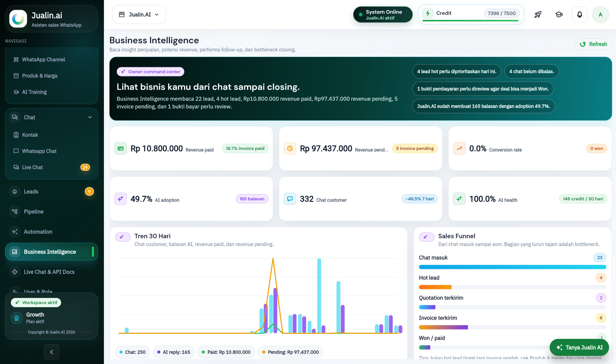Click the '16.7% invoice paid' badge

click(245, 148)
